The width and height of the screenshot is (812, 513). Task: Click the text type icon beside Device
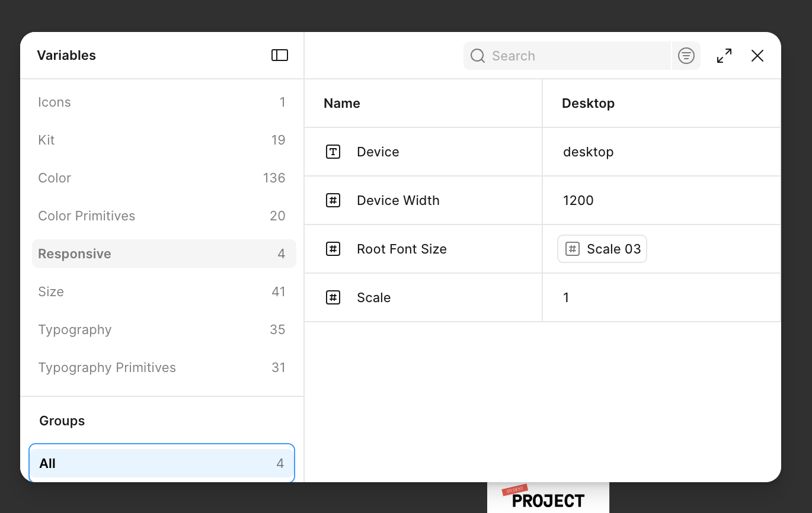pos(333,152)
